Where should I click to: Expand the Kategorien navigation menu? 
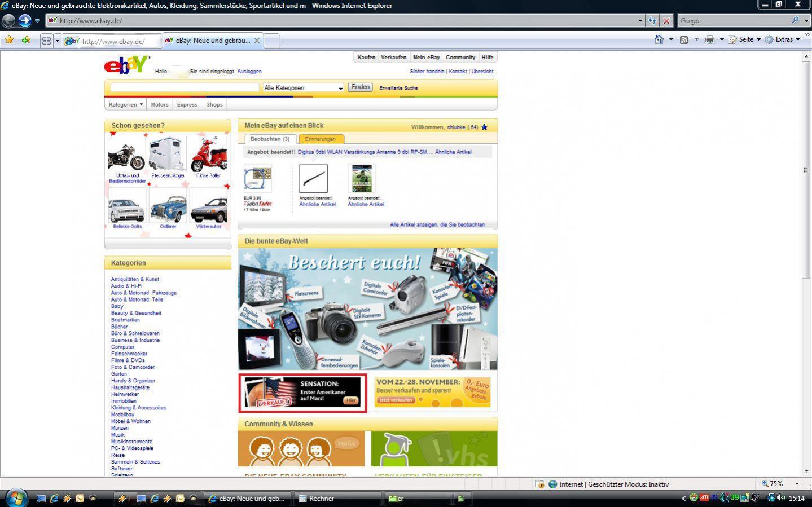pyautogui.click(x=126, y=104)
